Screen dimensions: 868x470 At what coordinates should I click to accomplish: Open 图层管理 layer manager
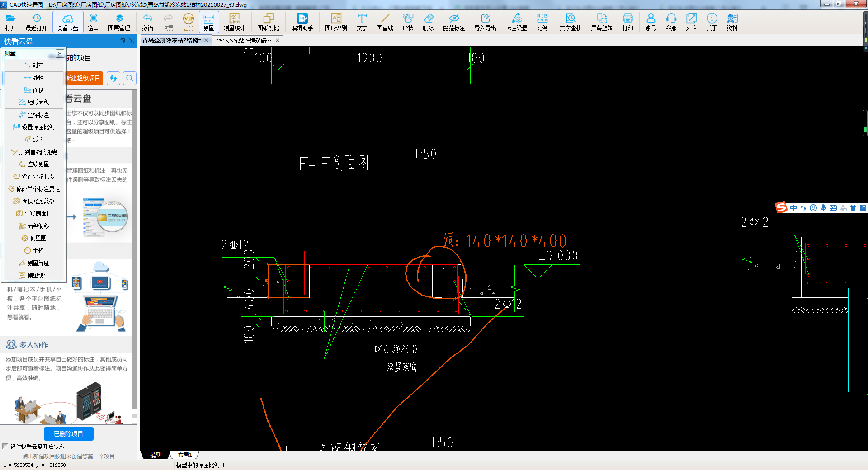[119, 22]
